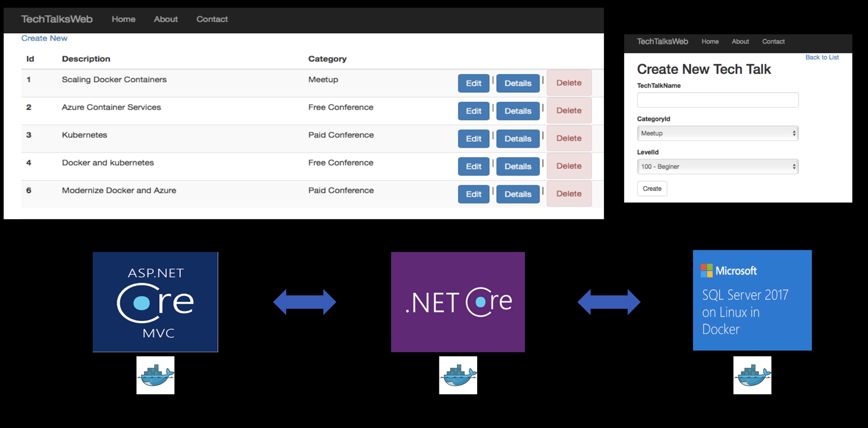
Task: Click the LevelId field label
Action: point(648,153)
